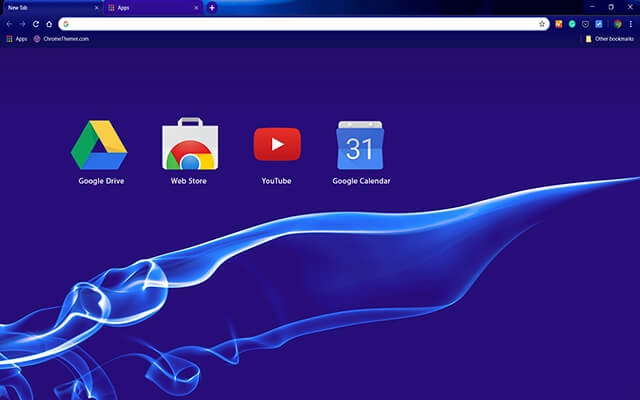Open the ChromeThemer.com bookmark

[x=61, y=39]
